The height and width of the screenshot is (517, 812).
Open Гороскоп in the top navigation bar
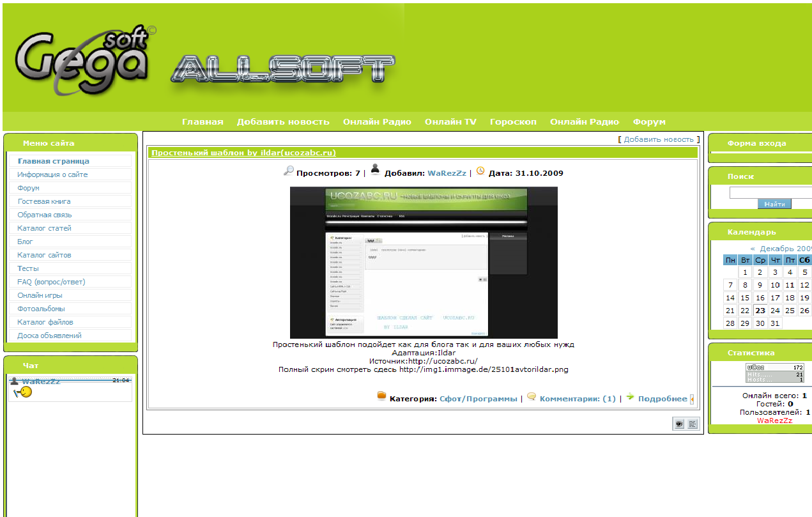513,122
